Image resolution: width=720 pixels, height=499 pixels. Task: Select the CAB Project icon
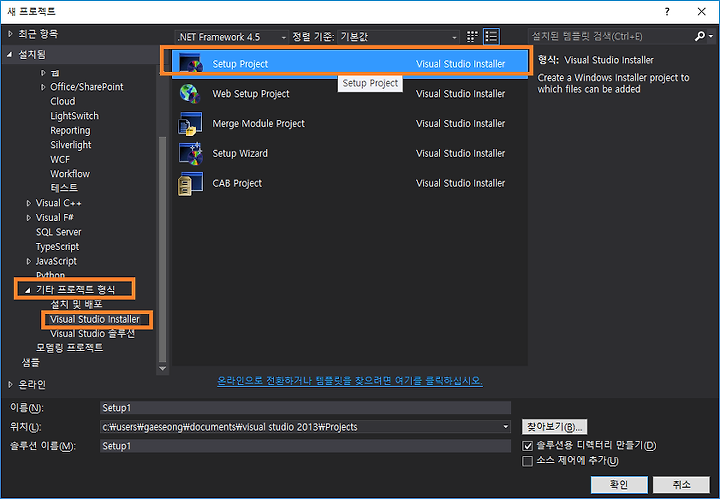pos(190,184)
